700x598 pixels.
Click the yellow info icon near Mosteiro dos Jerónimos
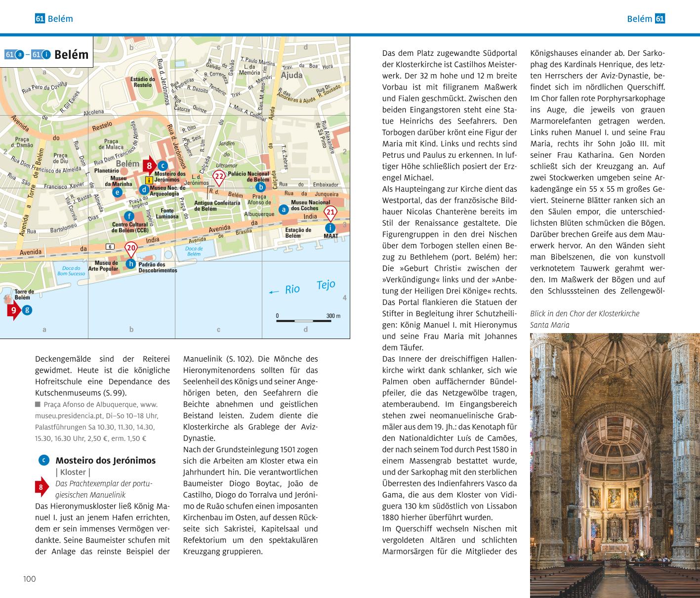(x=149, y=181)
